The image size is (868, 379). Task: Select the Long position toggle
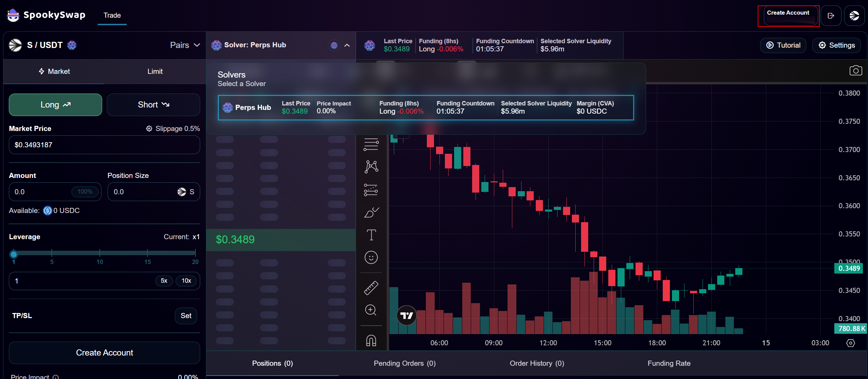[55, 105]
